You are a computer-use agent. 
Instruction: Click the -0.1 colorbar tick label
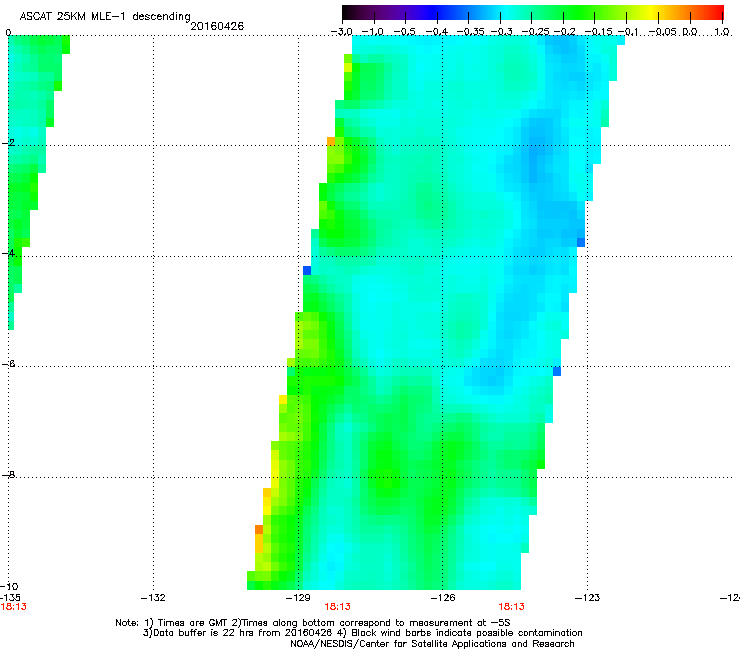click(x=628, y=32)
